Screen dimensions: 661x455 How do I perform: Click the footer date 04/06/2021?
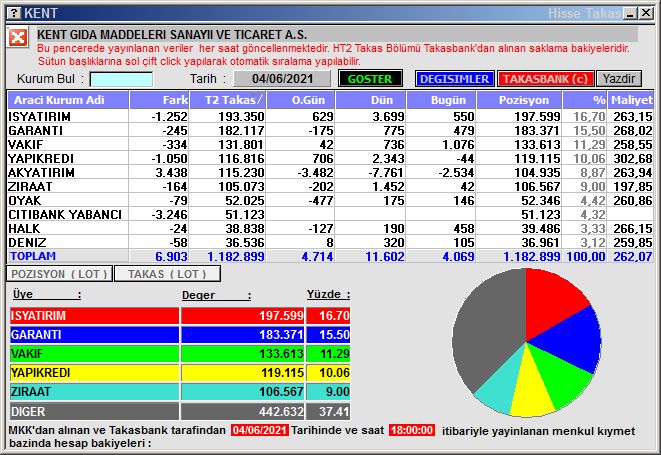tap(259, 430)
